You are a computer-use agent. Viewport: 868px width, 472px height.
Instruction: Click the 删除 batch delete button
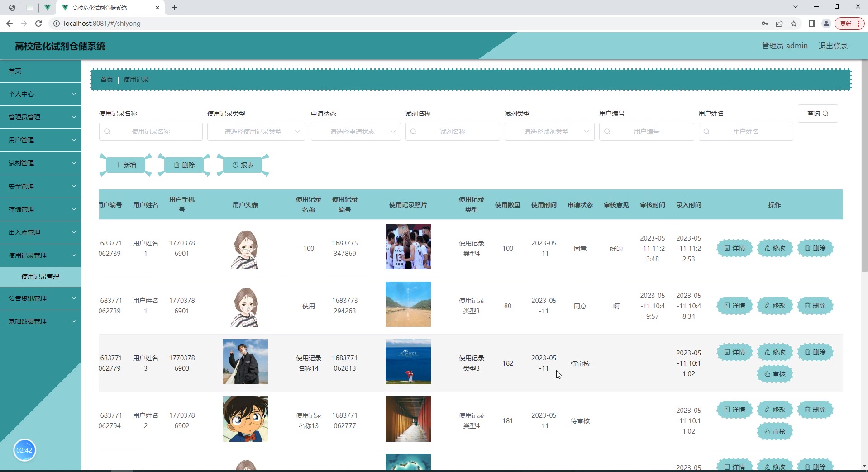[x=184, y=165]
